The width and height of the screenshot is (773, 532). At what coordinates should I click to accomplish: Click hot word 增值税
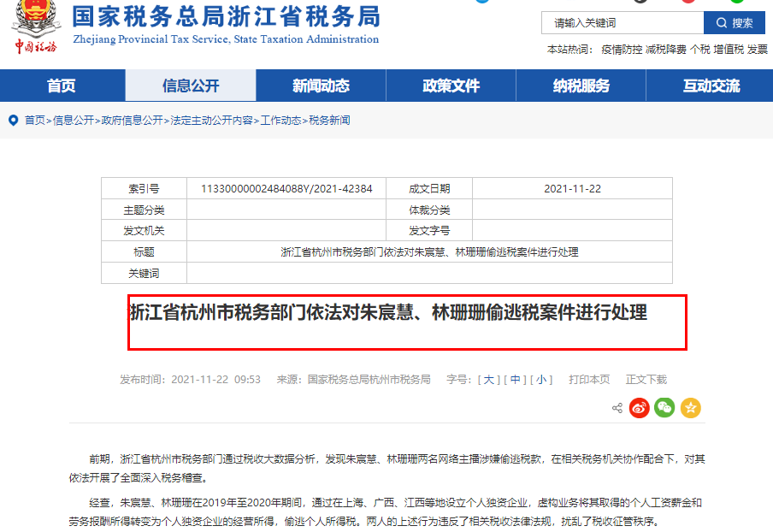[x=729, y=50]
